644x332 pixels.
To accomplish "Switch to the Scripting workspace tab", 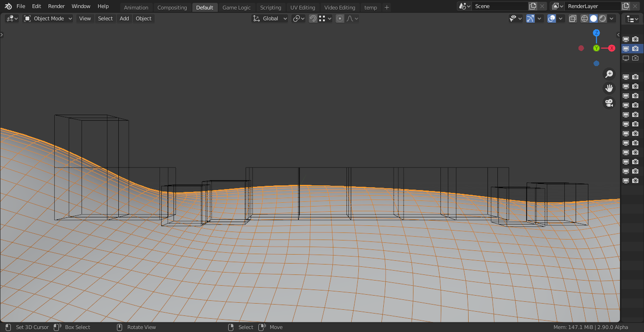I will tap(271, 8).
